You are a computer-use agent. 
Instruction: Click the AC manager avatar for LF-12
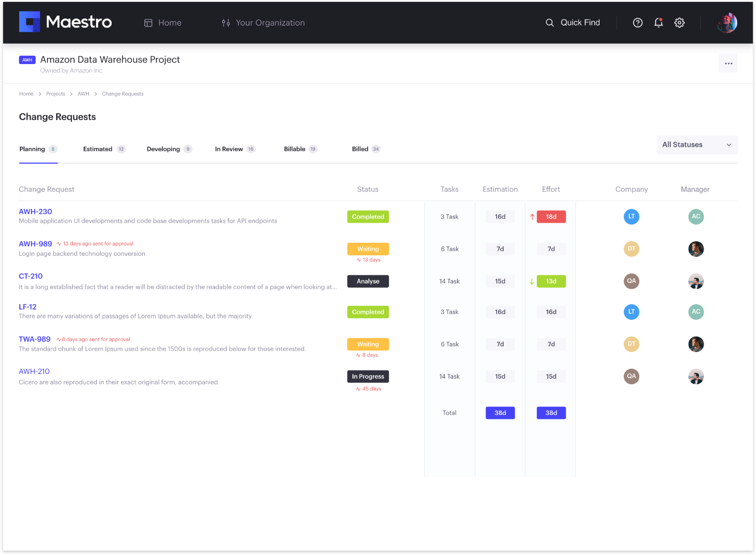point(696,312)
